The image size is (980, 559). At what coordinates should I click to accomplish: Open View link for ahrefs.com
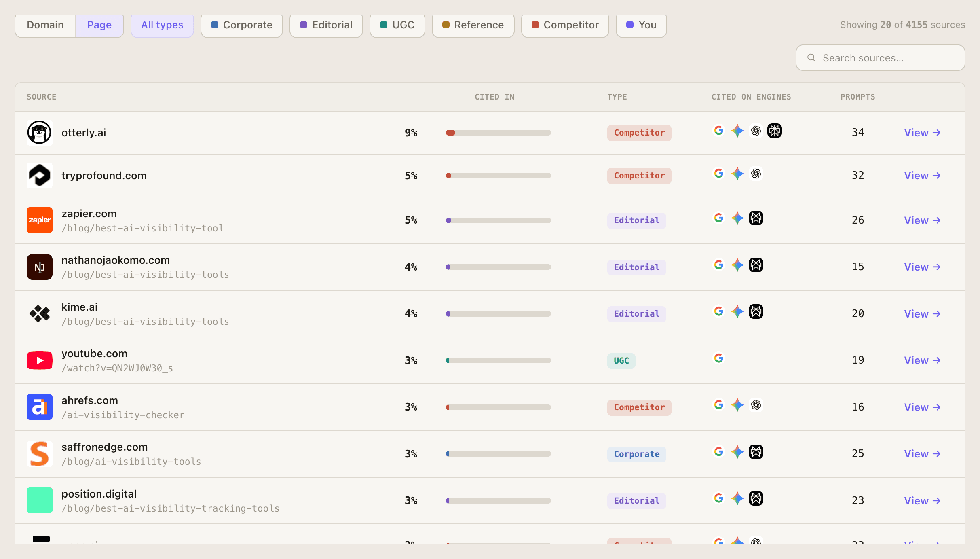923,407
